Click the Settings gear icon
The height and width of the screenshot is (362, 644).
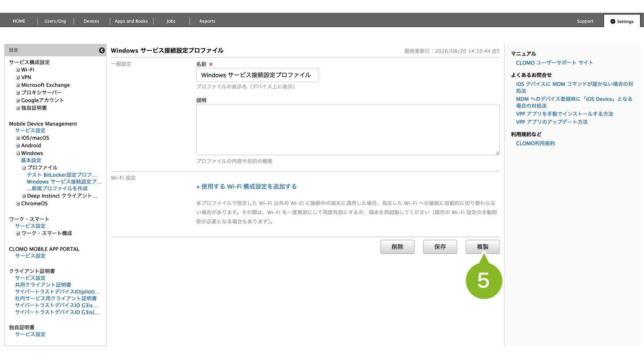click(612, 21)
